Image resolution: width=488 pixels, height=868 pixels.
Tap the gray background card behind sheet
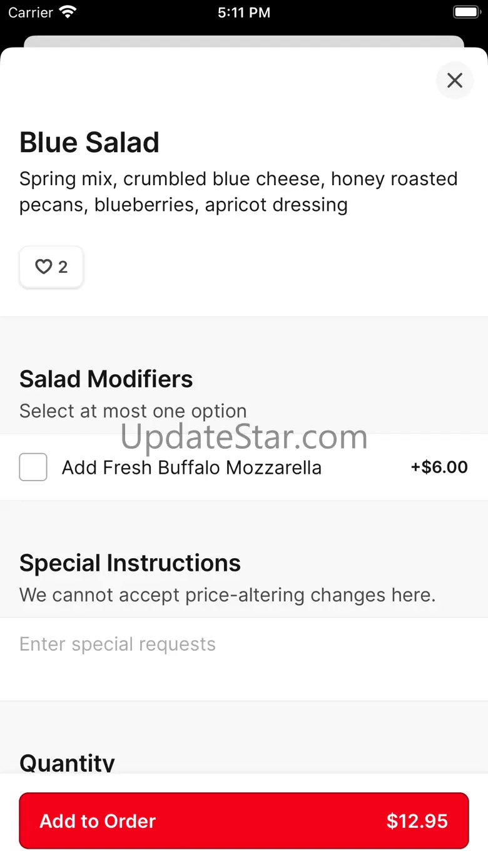point(244,41)
